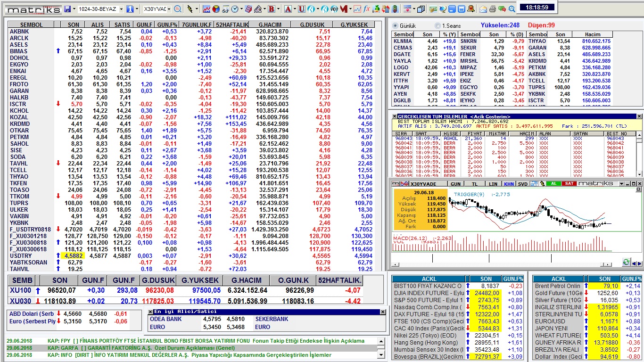Expand the arrow next to page 1 icon
Screen dimensions: 644x362
coord(137,9)
